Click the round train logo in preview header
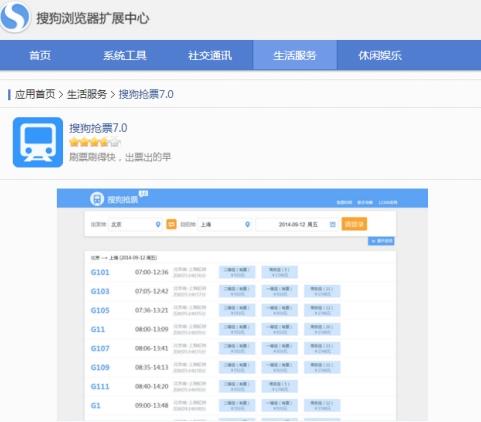481x422 pixels. tap(97, 199)
